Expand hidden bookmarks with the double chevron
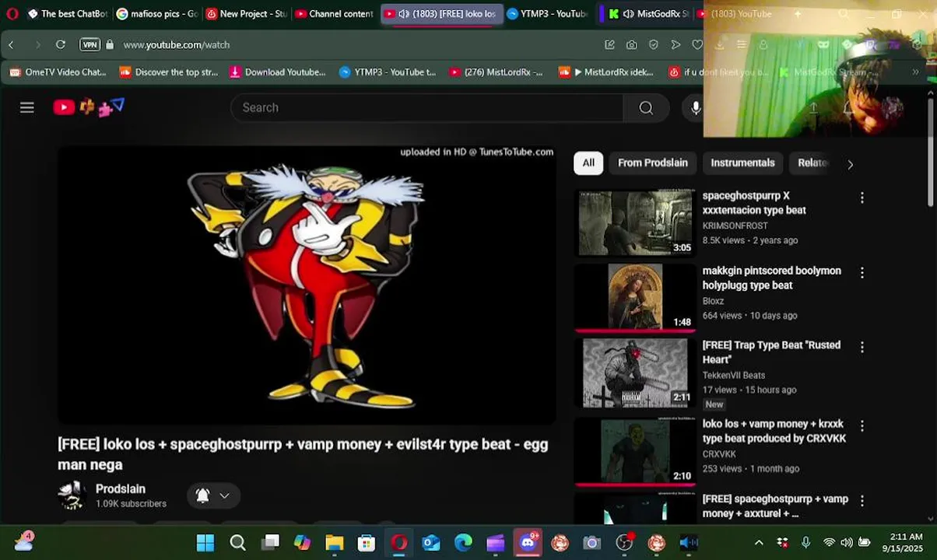Screen dimensions: 937x560 [x=915, y=72]
